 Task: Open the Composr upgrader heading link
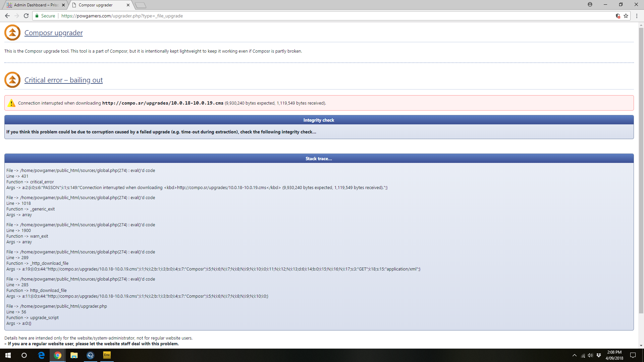(x=53, y=33)
